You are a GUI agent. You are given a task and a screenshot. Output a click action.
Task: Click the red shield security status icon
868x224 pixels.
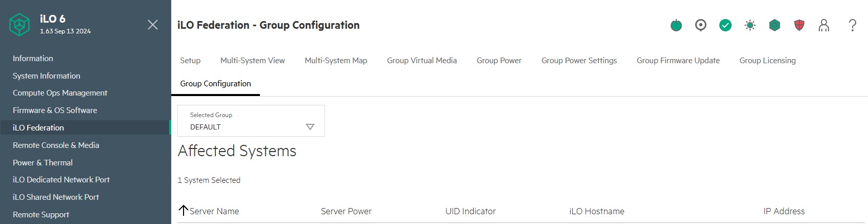click(799, 25)
